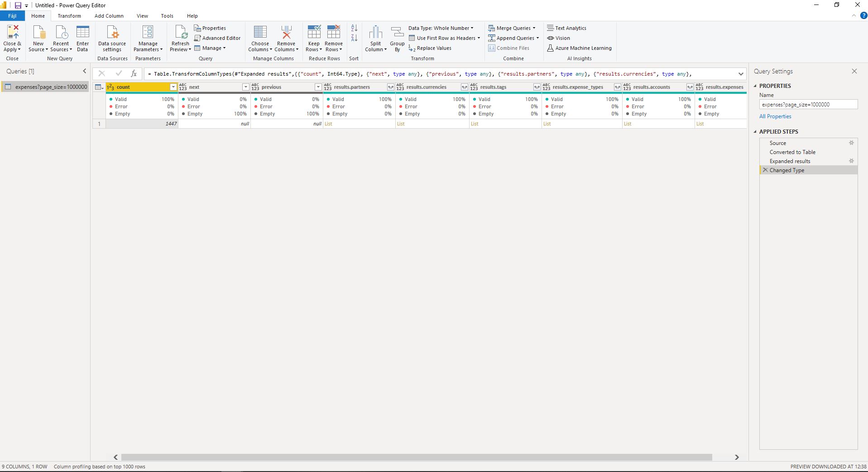Screen dimensions: 868x472
Task: Open the Fájl menu tab
Action: pyautogui.click(x=12, y=16)
